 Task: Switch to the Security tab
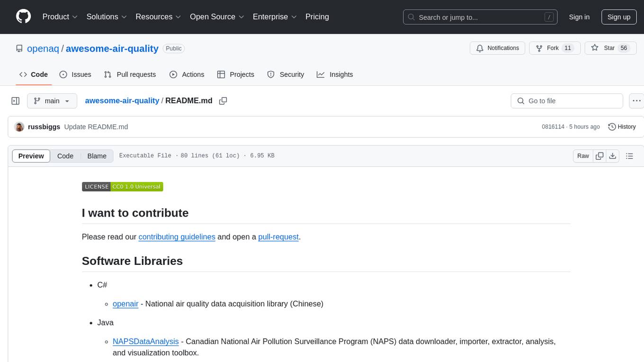pyautogui.click(x=286, y=74)
